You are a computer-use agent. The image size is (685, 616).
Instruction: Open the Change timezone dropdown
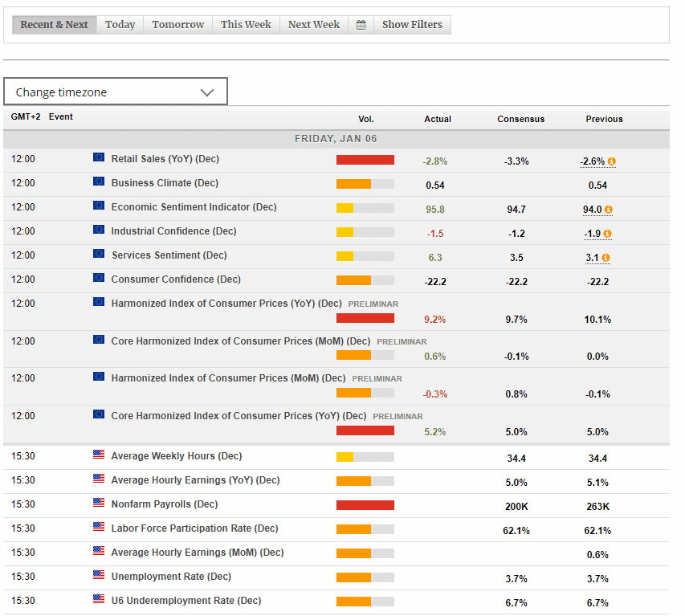click(116, 91)
